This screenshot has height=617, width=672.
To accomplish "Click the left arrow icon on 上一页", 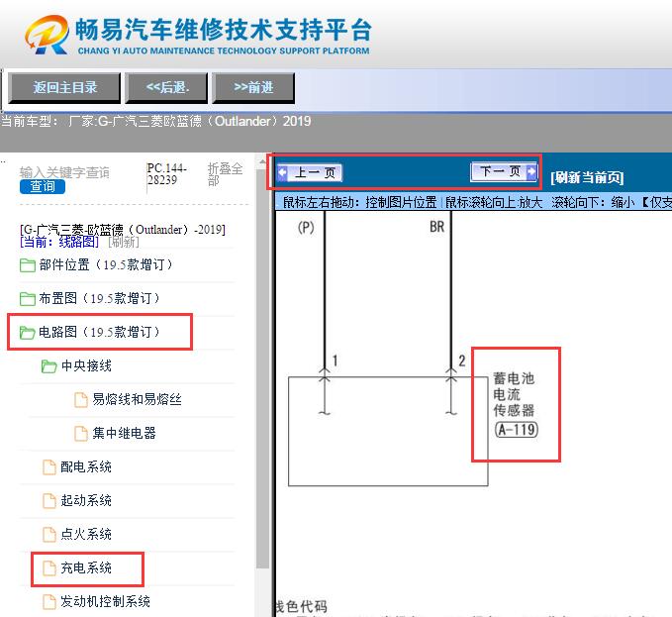I will 282,172.
